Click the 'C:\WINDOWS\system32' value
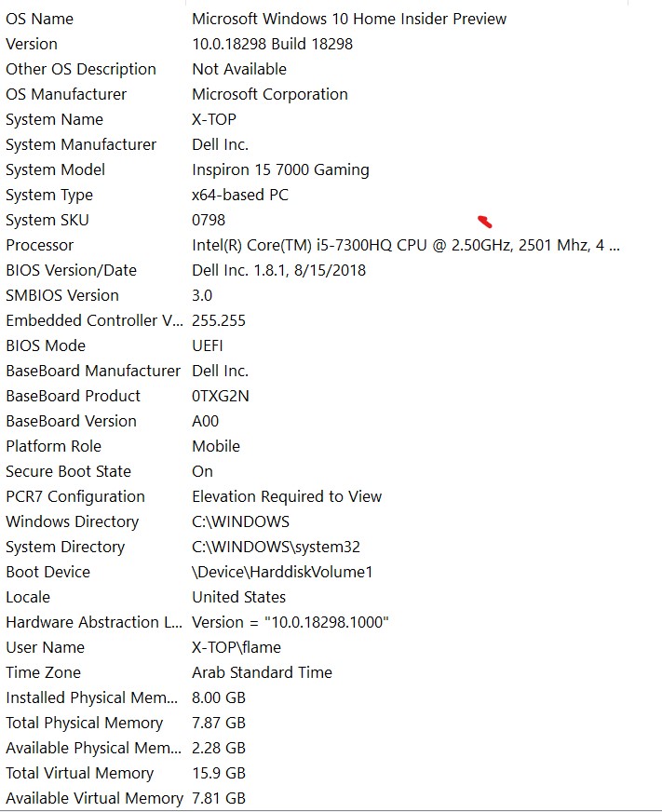 [x=276, y=547]
